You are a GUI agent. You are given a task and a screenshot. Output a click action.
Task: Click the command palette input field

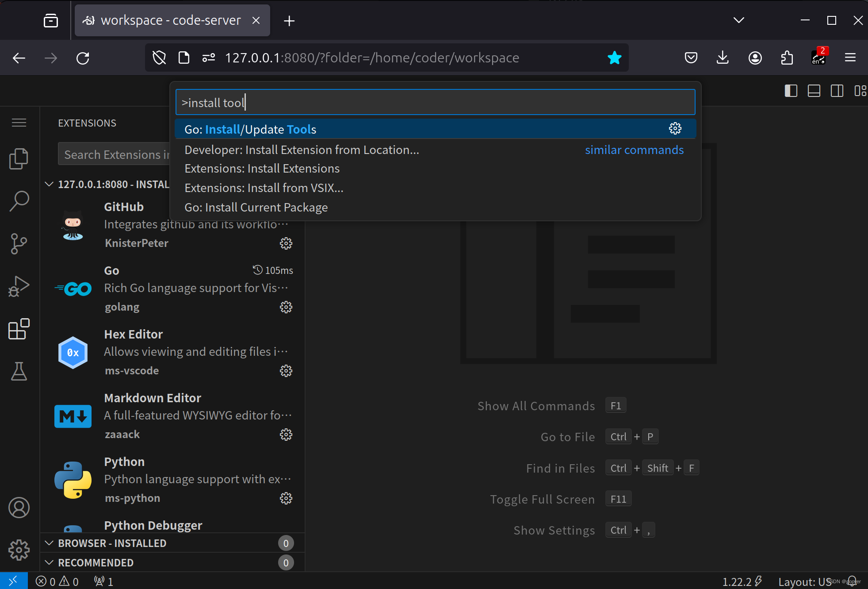pos(436,102)
